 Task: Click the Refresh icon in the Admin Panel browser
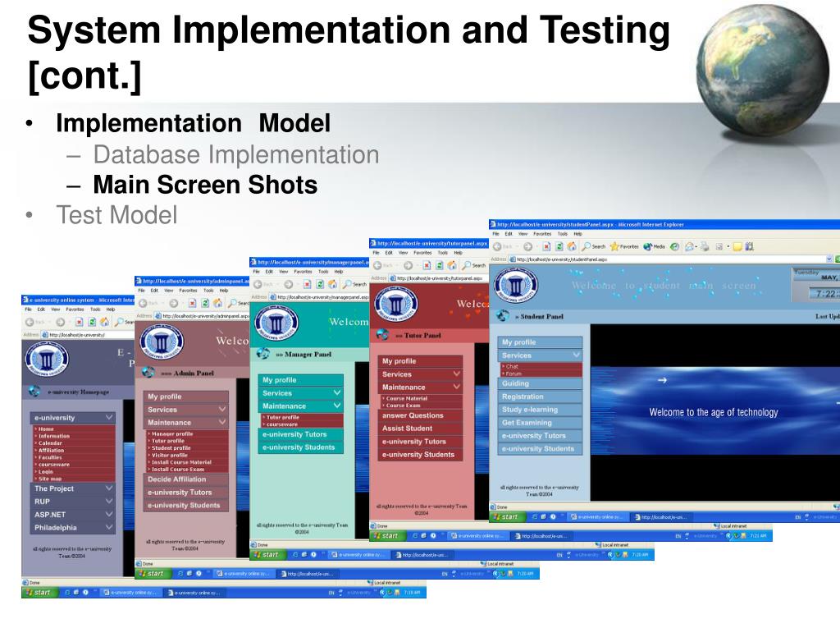(204, 304)
